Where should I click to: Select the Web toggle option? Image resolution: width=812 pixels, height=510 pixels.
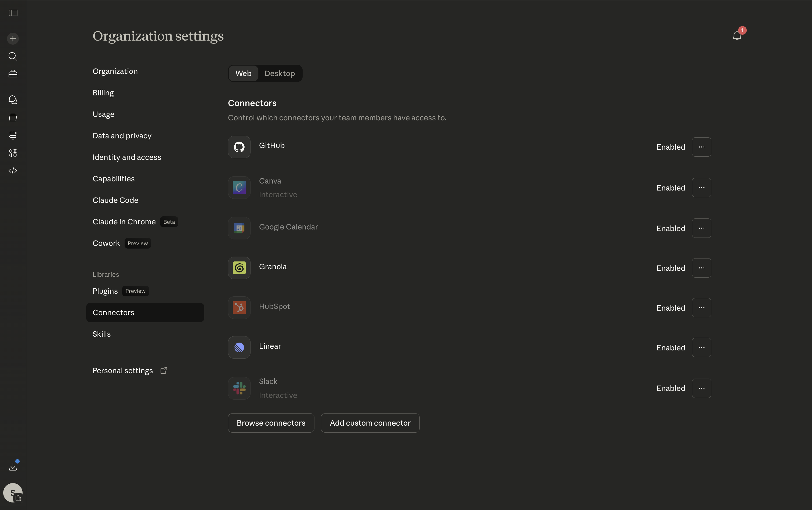coord(243,74)
